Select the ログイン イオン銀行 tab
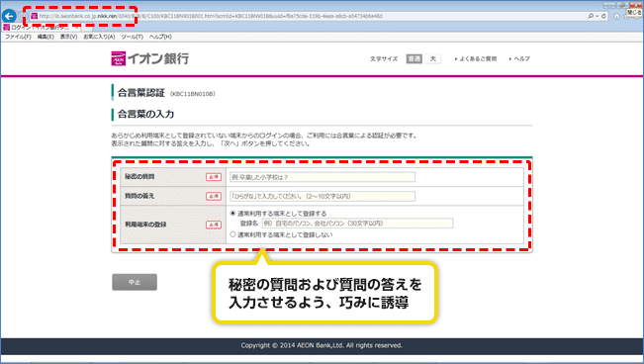644x364 pixels. tap(40, 28)
